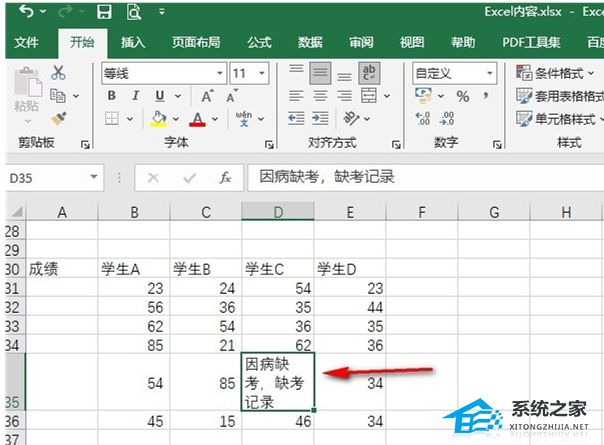Click Decrease Decimal icon
Viewport: 604px width, 445px height.
(x=446, y=119)
